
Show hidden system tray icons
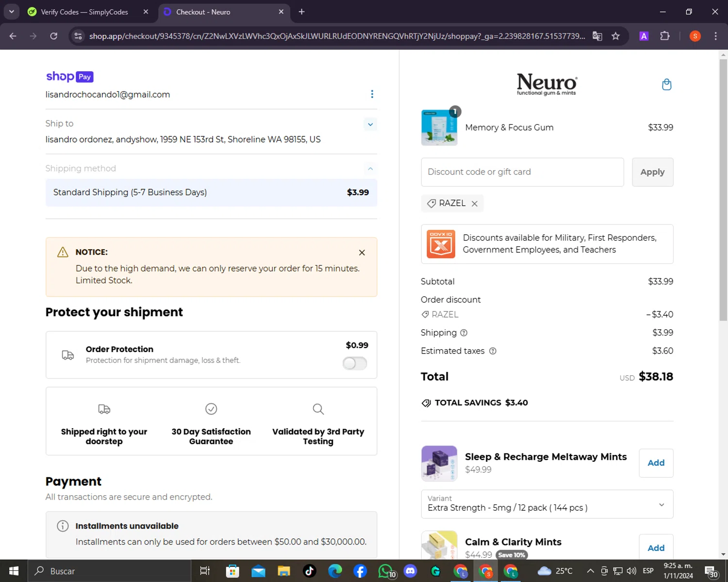(590, 571)
